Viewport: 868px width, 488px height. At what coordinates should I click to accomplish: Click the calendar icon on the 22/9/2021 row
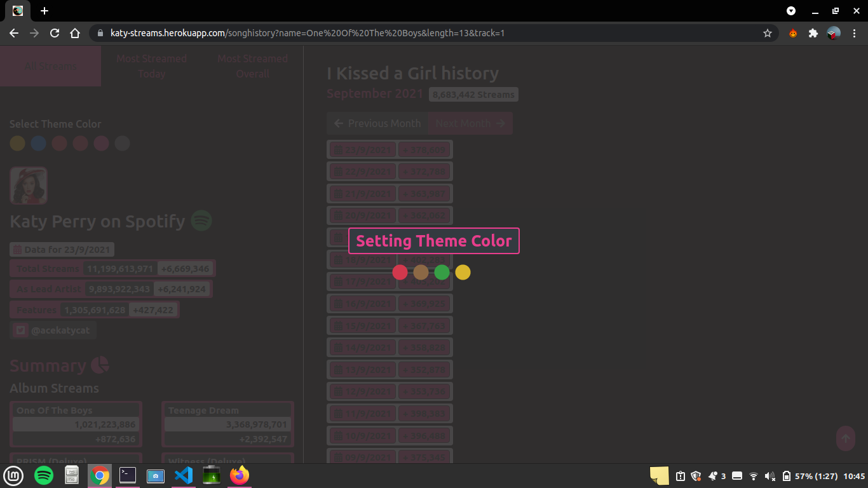[339, 172]
